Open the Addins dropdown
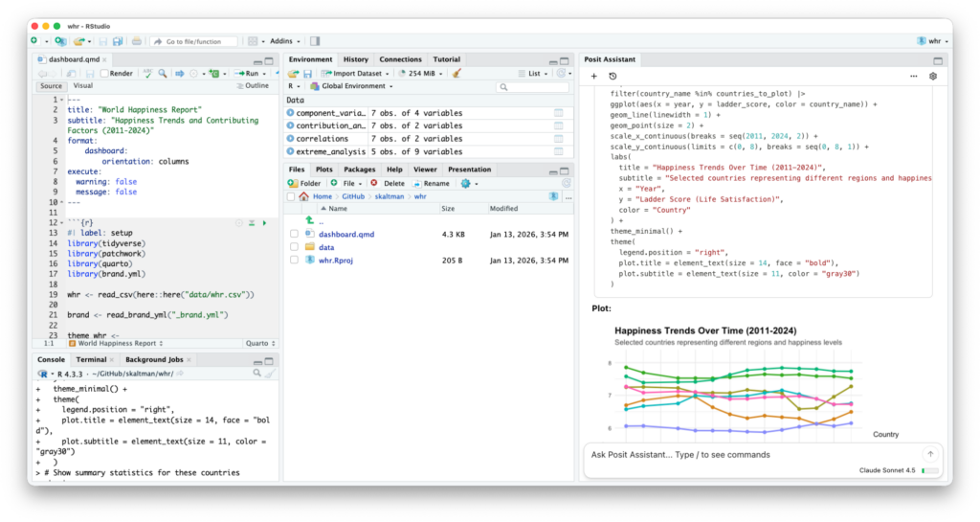Screen dimensions: 980x522 284,41
